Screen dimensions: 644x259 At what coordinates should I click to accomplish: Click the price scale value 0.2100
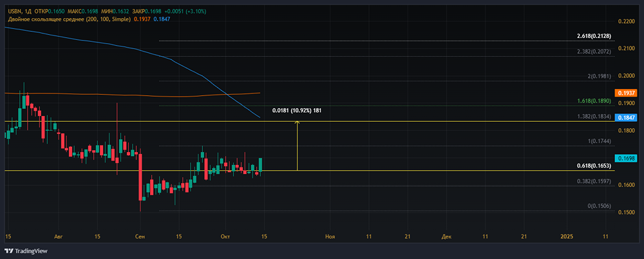[x=625, y=48]
